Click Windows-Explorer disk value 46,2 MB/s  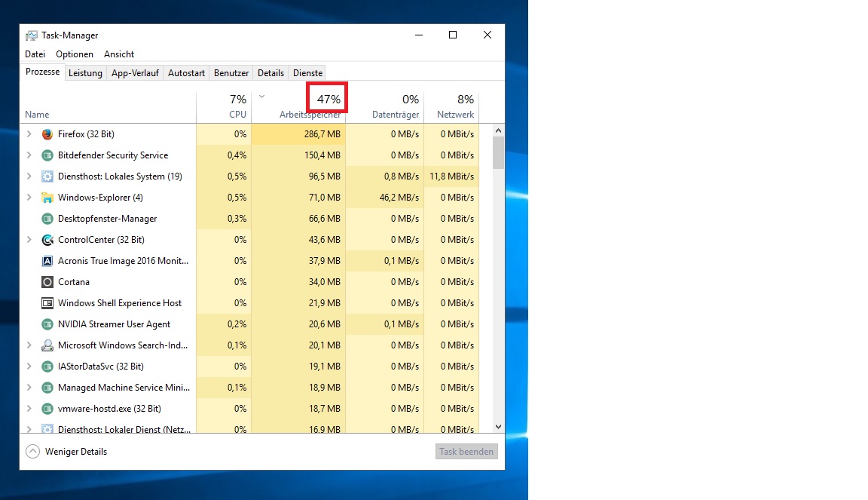click(399, 198)
